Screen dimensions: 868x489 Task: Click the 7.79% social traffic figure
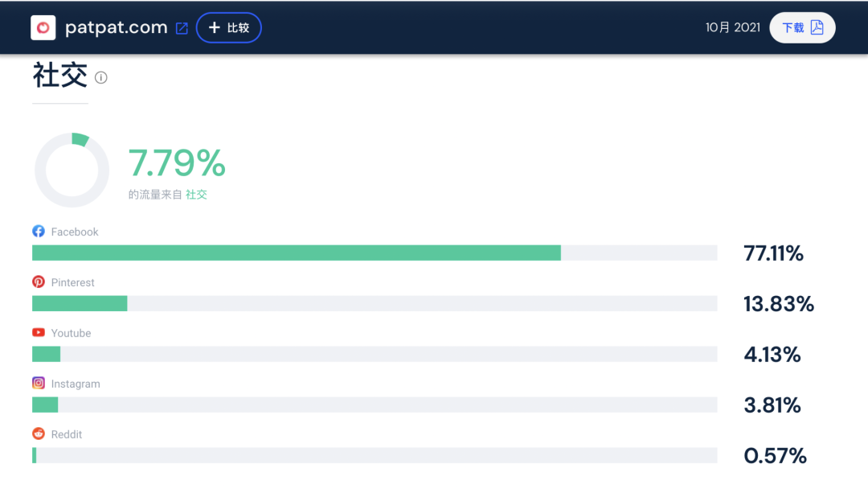point(177,164)
